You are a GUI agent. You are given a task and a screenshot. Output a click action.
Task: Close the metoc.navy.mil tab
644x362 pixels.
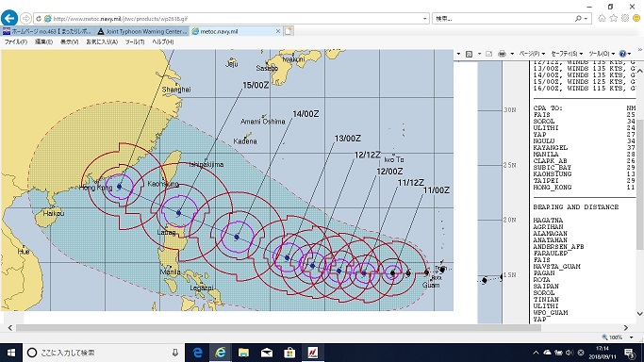click(x=278, y=31)
